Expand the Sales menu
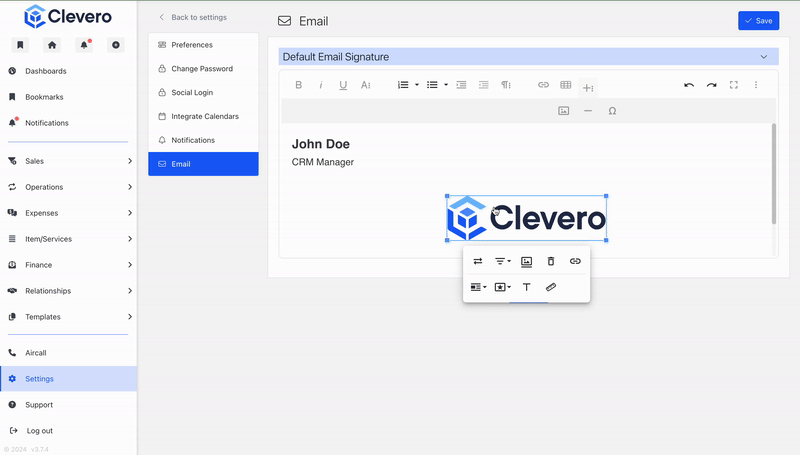Screen dimensions: 800x455 click(x=68, y=161)
